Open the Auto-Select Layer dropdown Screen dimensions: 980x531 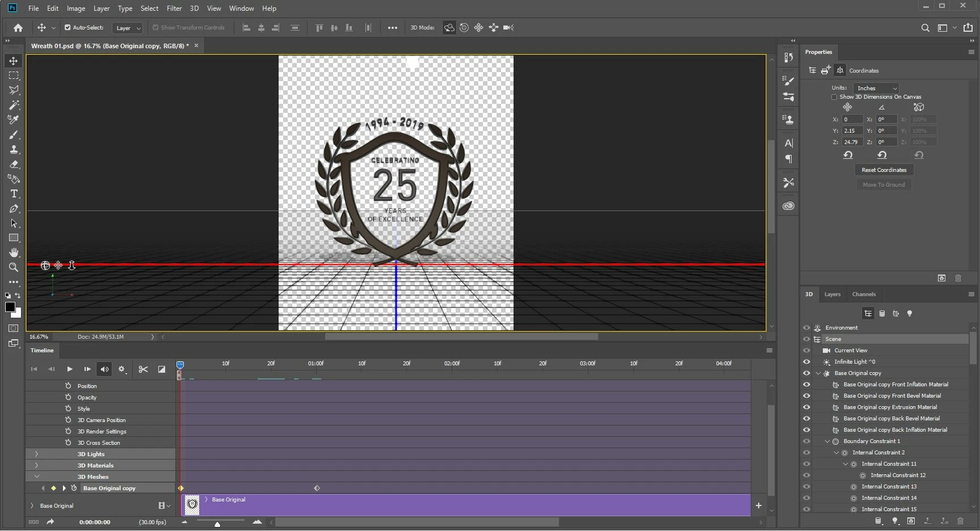pos(127,28)
